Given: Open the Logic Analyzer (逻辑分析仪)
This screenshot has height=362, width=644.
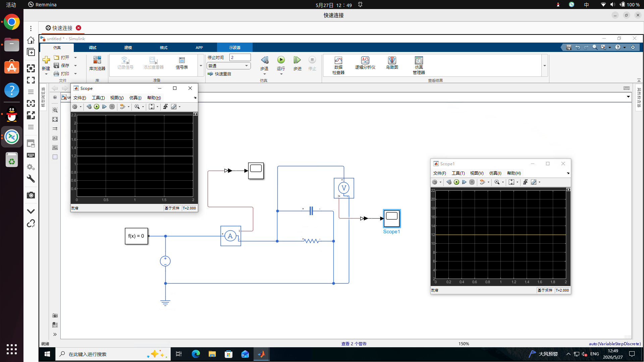Looking at the screenshot, I should click(x=365, y=63).
